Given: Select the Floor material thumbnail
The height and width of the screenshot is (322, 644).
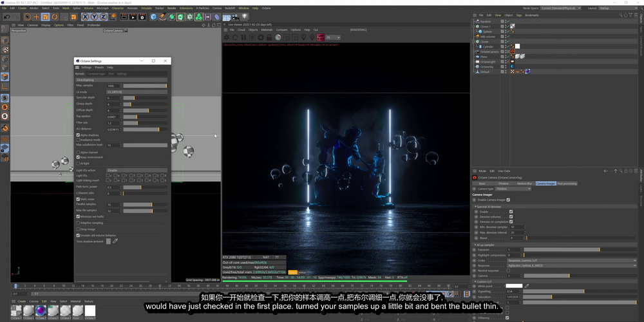Looking at the screenshot, I should coord(78,311).
